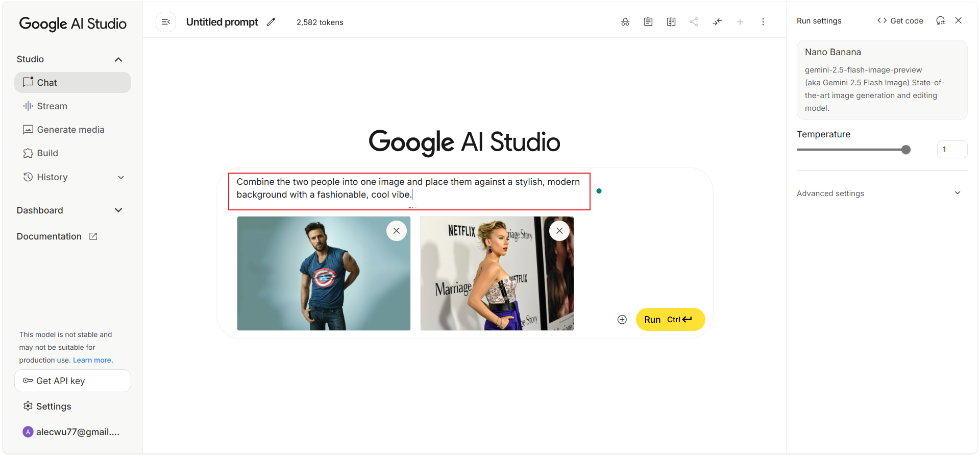The width and height of the screenshot is (980, 456).
Task: Close the Run settings panel
Action: click(x=959, y=20)
